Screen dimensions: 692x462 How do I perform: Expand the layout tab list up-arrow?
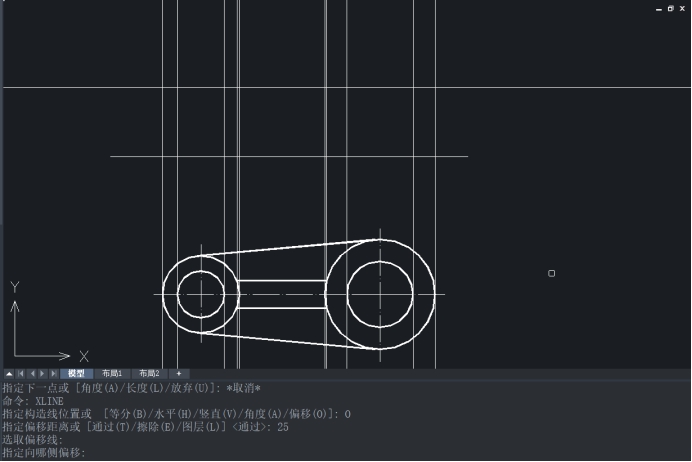pyautogui.click(x=9, y=373)
